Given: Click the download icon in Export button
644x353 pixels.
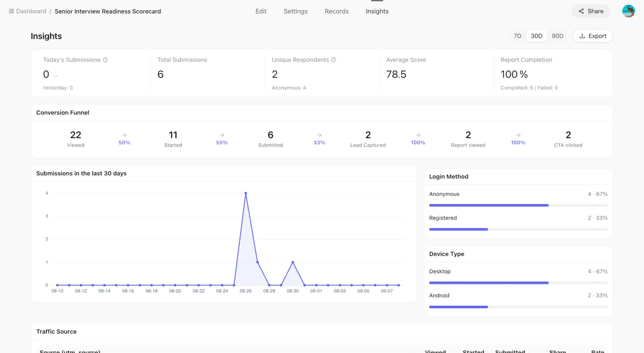Looking at the screenshot, I should pyautogui.click(x=582, y=36).
